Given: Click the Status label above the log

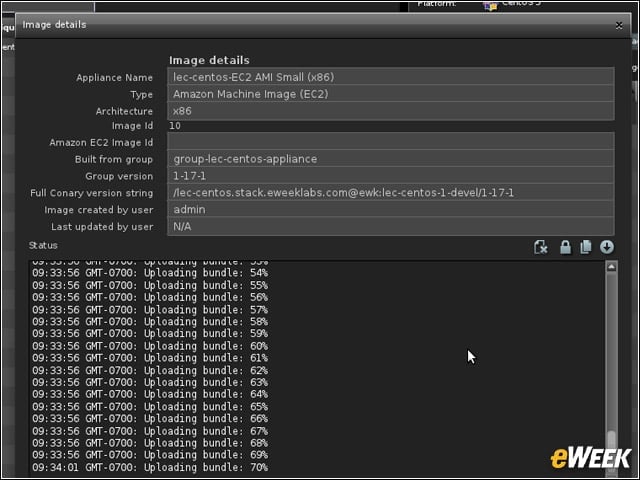Looking at the screenshot, I should pos(43,245).
